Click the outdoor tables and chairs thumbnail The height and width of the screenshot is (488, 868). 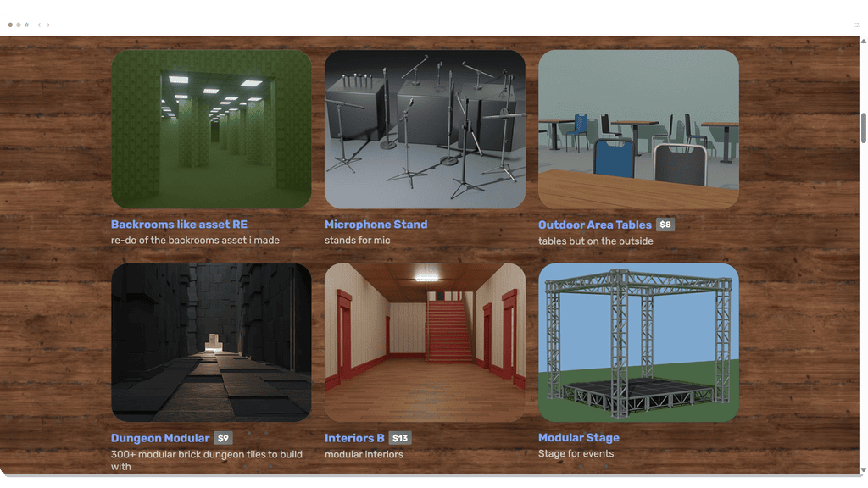[638, 130]
